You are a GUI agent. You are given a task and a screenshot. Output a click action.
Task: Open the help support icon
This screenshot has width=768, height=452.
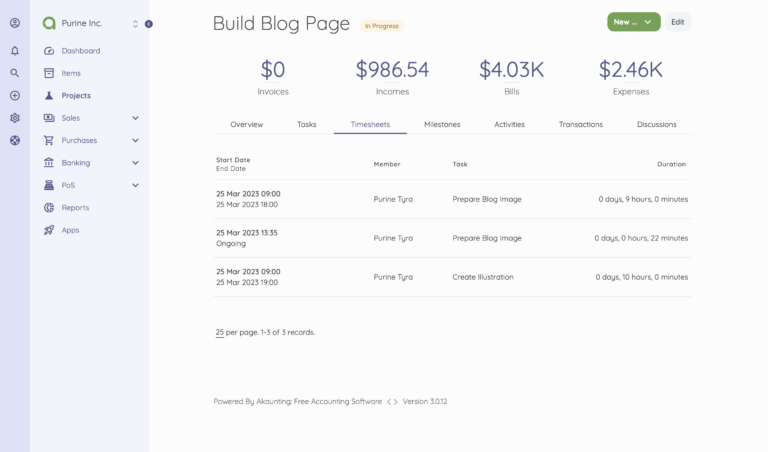click(15, 140)
